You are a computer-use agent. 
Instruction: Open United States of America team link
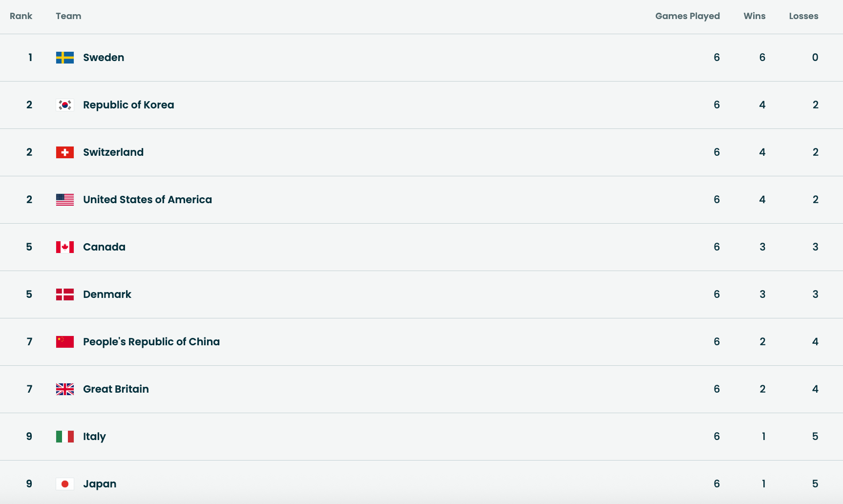click(x=148, y=200)
